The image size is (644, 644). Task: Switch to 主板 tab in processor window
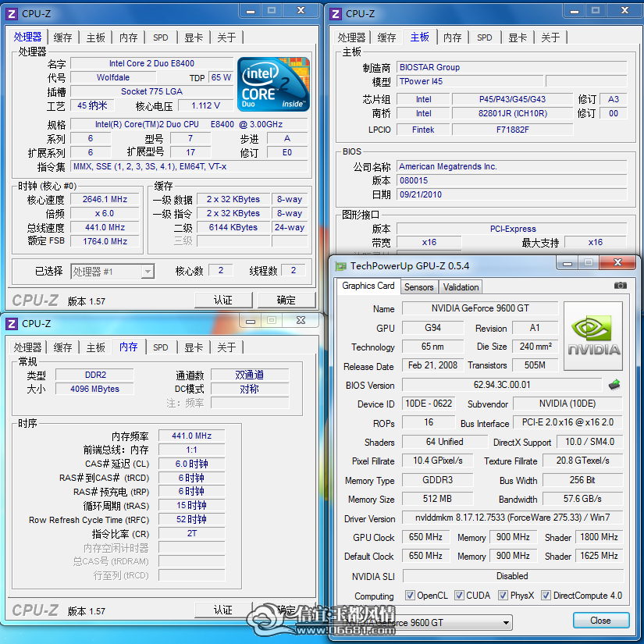[x=96, y=37]
